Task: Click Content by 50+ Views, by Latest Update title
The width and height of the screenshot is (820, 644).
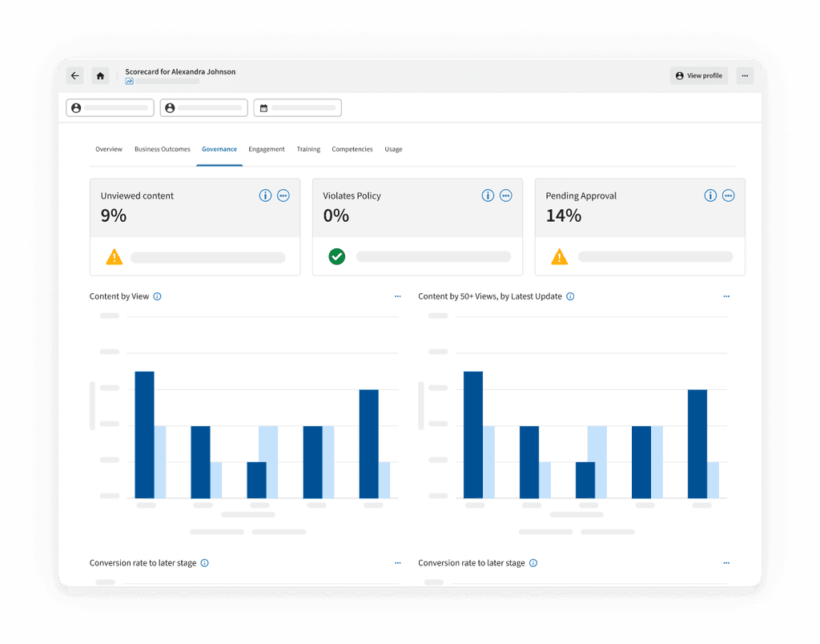Action: click(x=490, y=296)
